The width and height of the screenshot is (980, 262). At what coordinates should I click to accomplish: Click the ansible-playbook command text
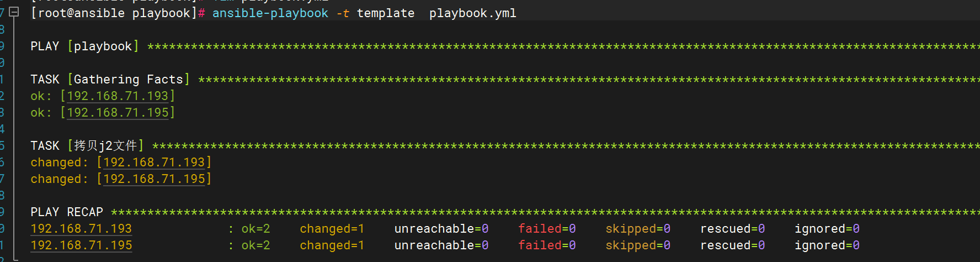tap(270, 13)
